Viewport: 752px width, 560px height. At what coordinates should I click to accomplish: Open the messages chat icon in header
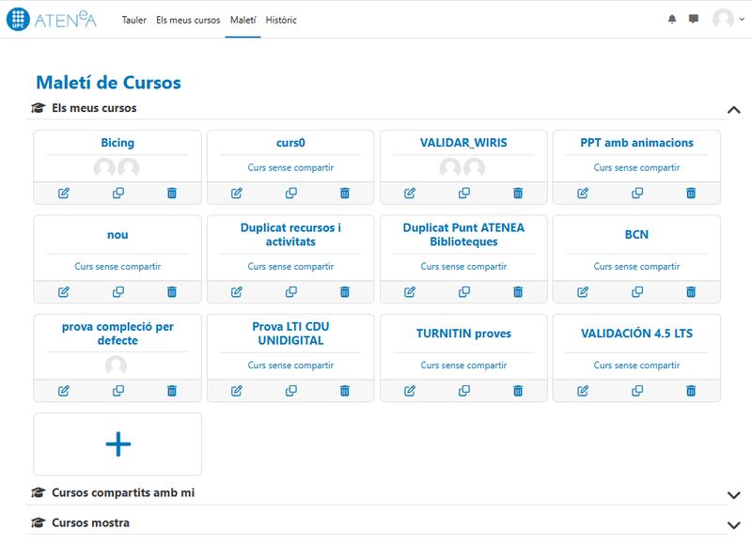click(694, 19)
